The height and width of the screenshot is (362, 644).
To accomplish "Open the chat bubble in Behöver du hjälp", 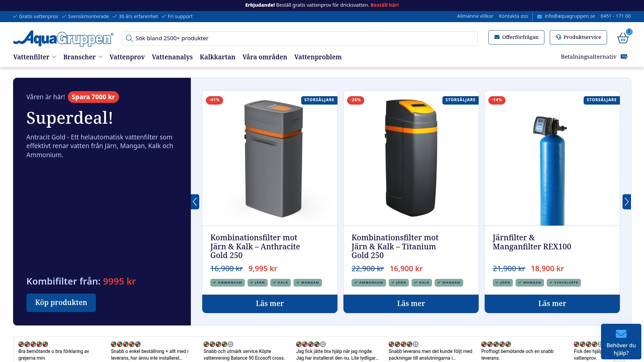I will point(621,334).
